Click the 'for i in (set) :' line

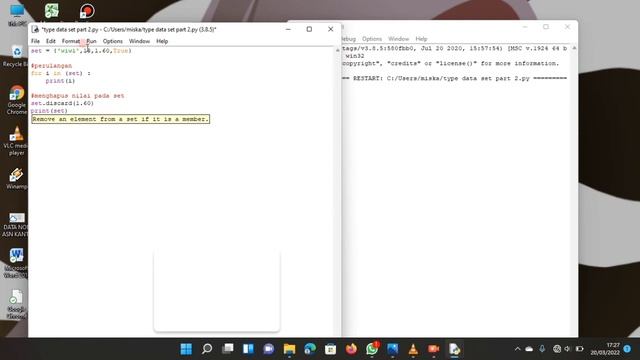pyautogui.click(x=61, y=73)
